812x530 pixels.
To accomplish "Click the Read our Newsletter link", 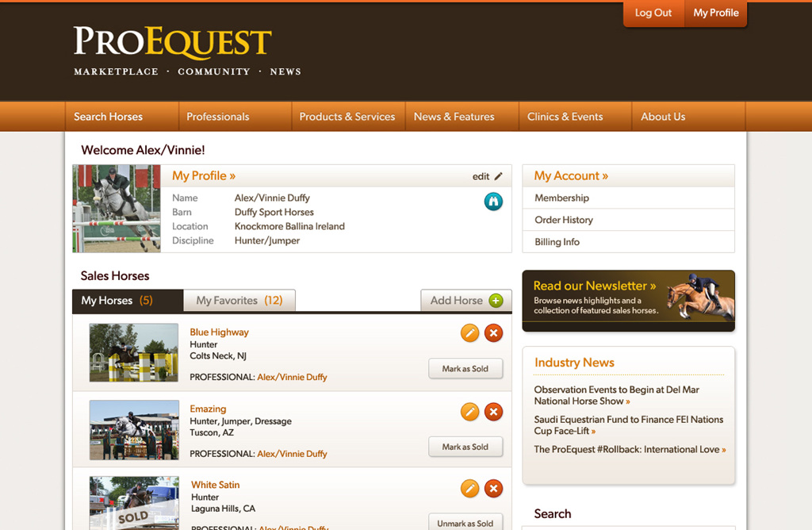I will (595, 286).
